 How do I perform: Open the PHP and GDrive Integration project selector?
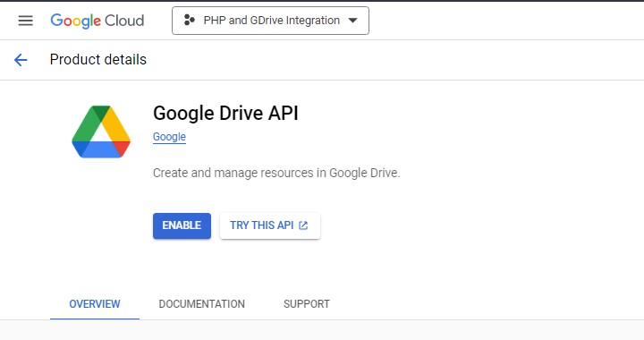[x=270, y=21]
